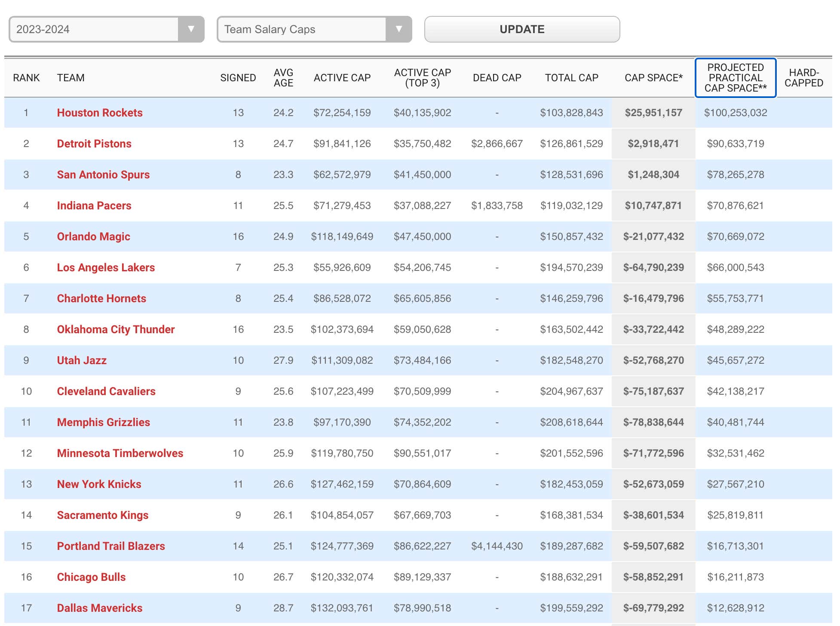The image size is (840, 626).
Task: Click the UPDATE button
Action: coord(522,29)
